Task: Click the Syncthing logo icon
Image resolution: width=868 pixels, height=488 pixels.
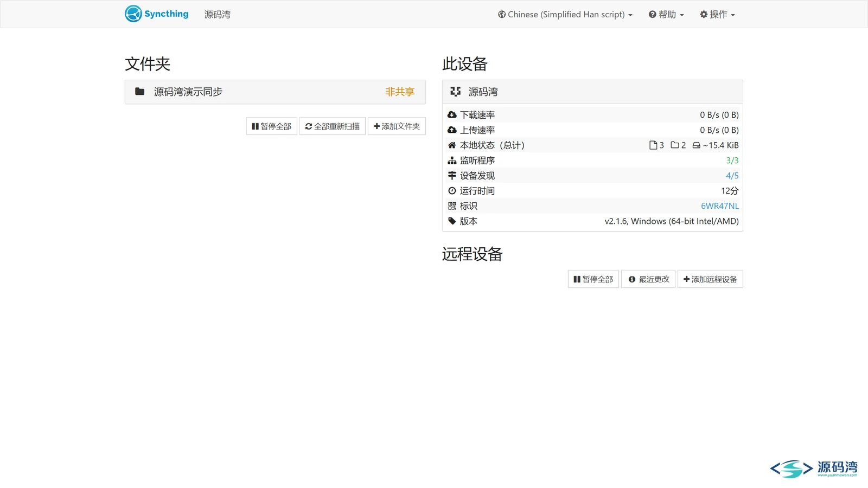Action: tap(133, 14)
